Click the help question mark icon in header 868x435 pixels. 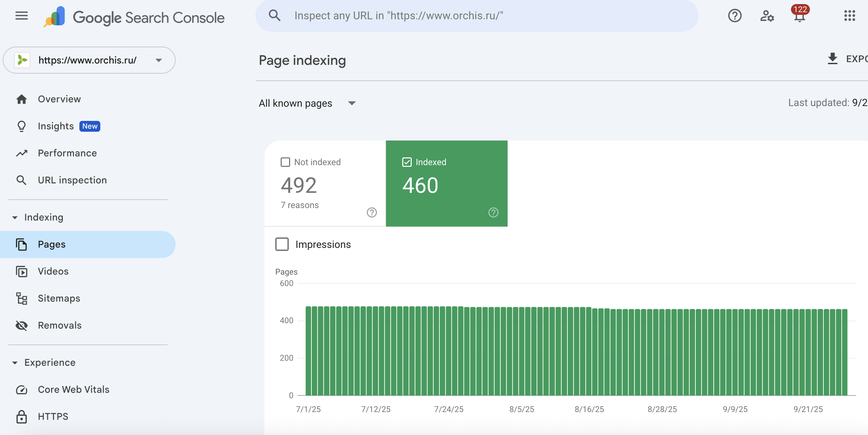click(735, 16)
